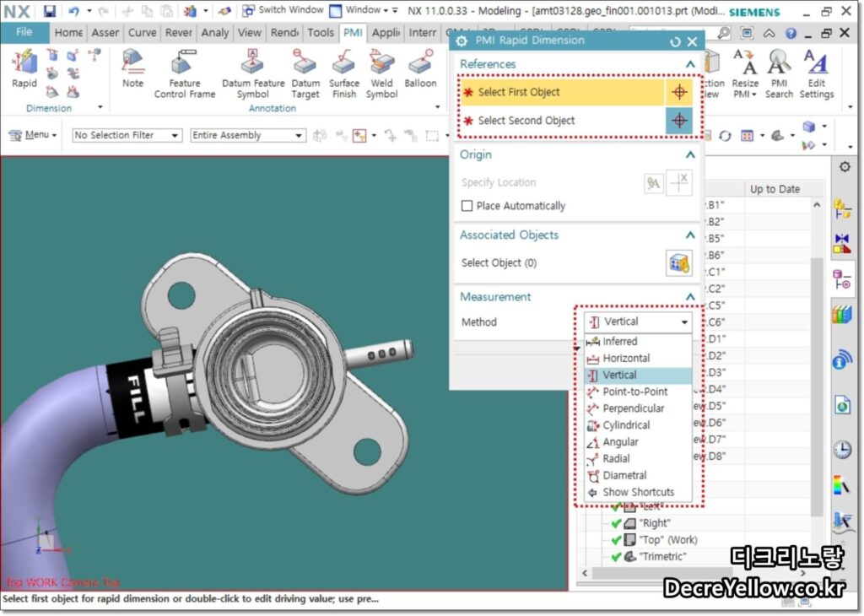Click the Save icon in title bar

(x=50, y=10)
